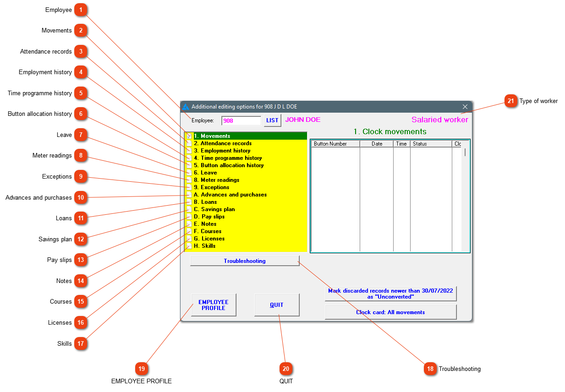Click the page icon next to 'C. Savings plan'
Screen dimensions: 565x392
coord(189,209)
